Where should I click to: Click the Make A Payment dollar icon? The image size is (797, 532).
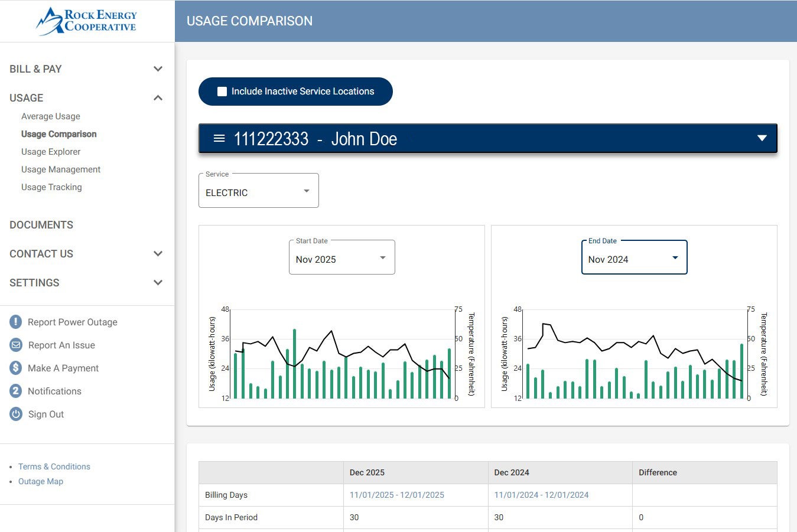[16, 368]
